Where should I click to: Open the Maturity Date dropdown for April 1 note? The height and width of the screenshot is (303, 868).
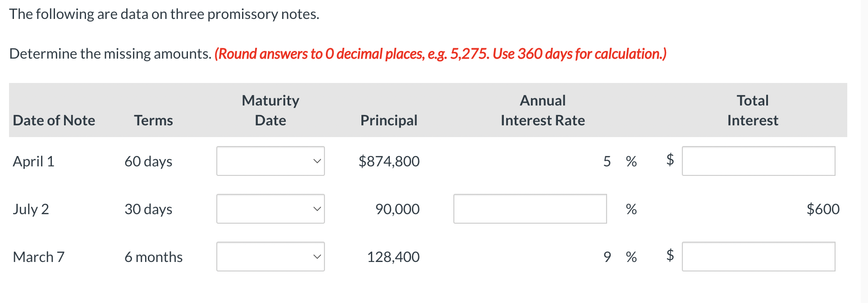click(270, 161)
